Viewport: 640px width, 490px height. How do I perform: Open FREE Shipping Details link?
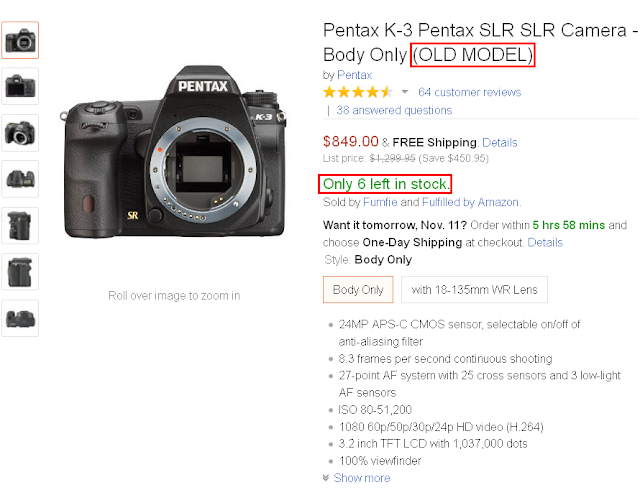pyautogui.click(x=500, y=143)
